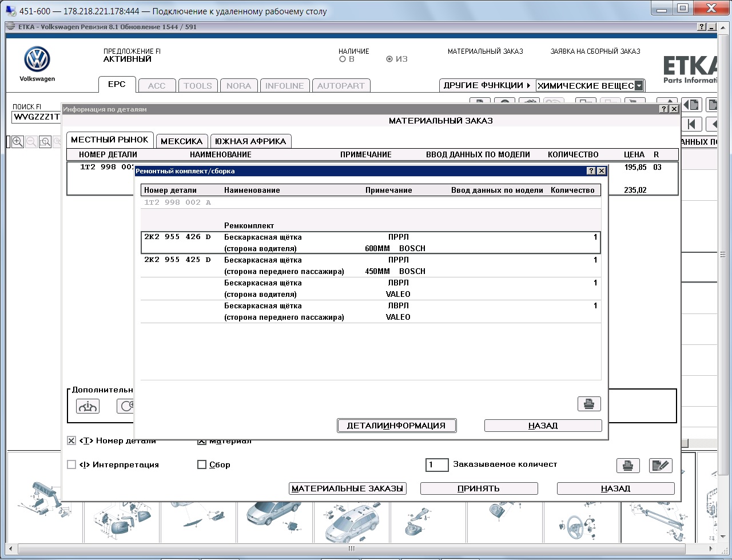Click the horizontal scrollbar below the thumbnails
The width and height of the screenshot is (732, 560).
pos(352,548)
